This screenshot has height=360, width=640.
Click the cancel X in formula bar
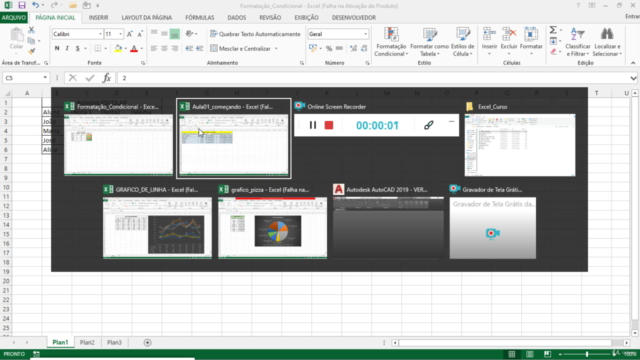point(73,78)
